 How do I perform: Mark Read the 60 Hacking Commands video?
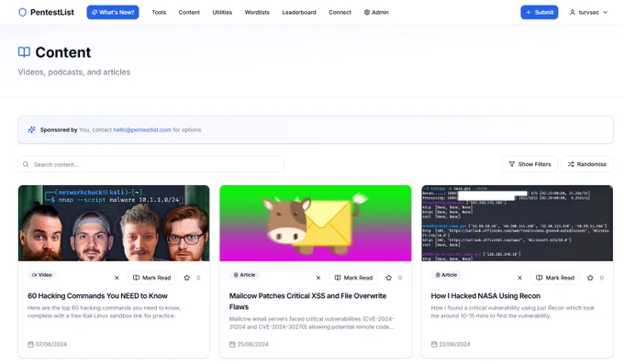pos(151,278)
